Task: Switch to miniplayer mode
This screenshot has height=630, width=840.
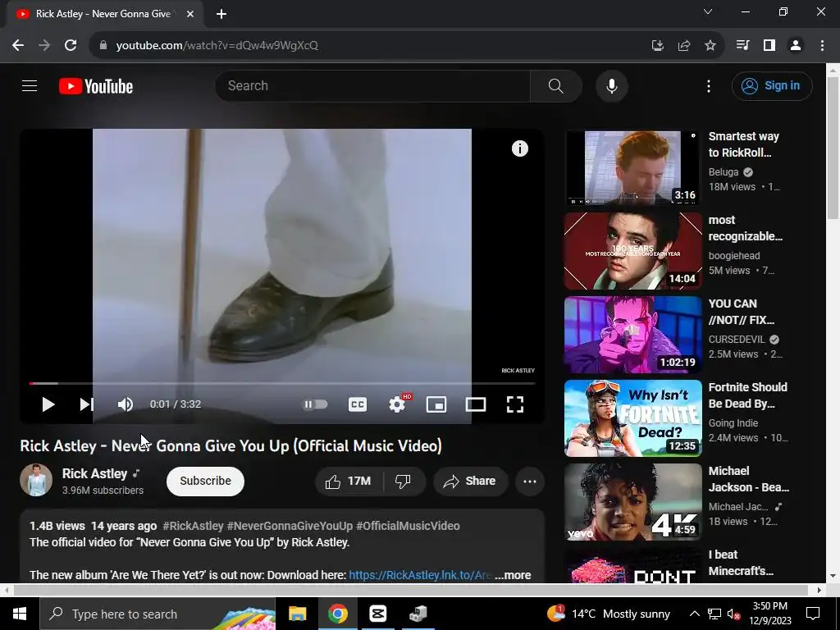Action: [x=436, y=404]
